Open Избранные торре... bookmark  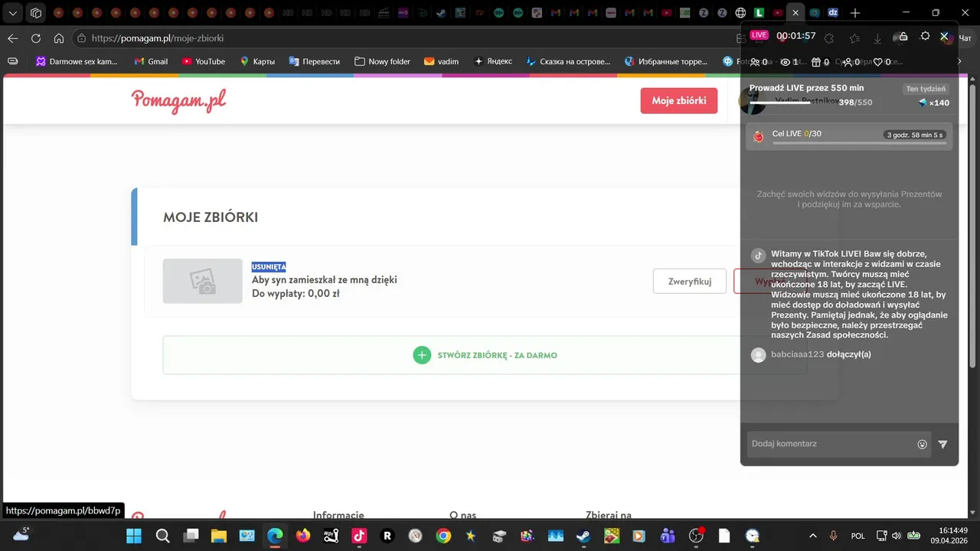pyautogui.click(x=666, y=61)
